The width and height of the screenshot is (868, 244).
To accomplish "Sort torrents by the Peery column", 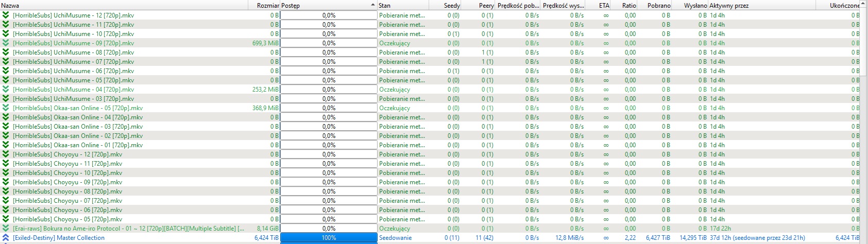I will [x=478, y=5].
